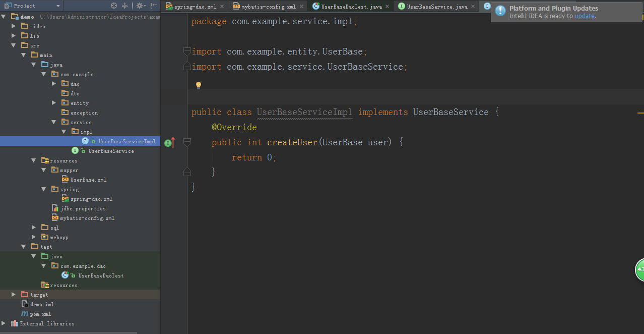Collapse the import statements fold marker
This screenshot has width=644, height=334.
[x=187, y=51]
